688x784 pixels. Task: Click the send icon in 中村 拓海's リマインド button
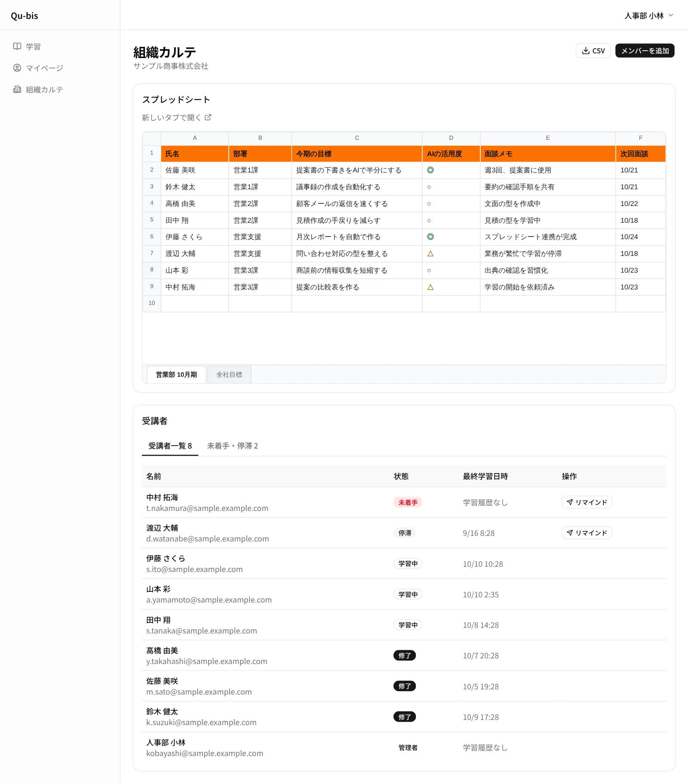click(x=570, y=502)
